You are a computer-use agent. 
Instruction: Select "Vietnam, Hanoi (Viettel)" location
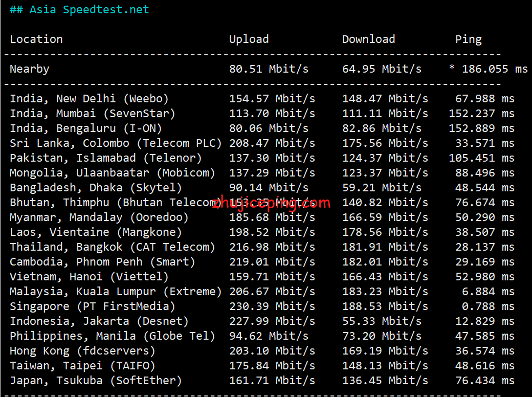89,277
